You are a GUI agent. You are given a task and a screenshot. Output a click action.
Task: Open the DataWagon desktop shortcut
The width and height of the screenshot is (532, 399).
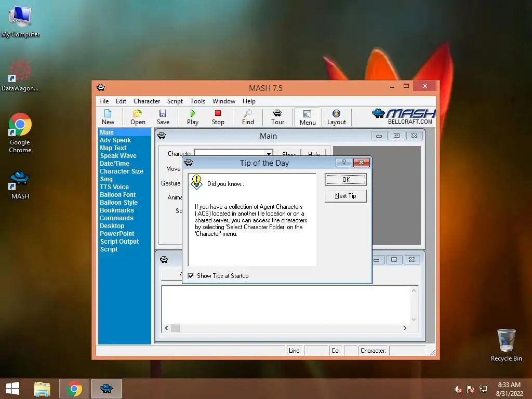20,75
